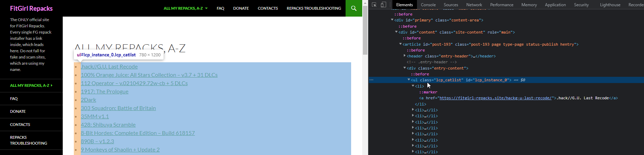Collapse the div#content site-content node
The width and height of the screenshot is (644, 155).
tap(396, 32)
